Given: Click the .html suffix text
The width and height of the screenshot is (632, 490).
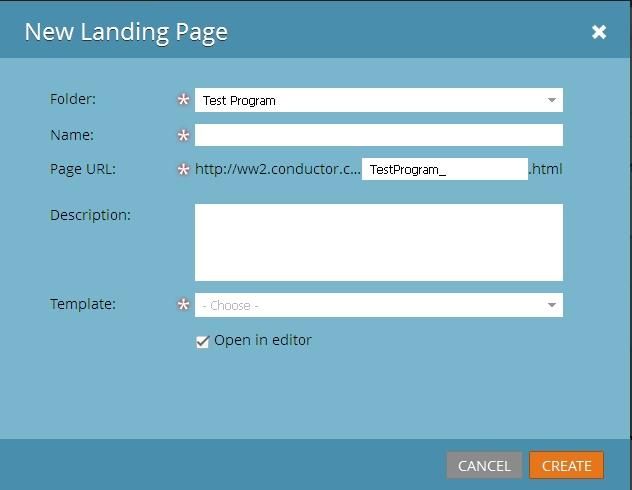Looking at the screenshot, I should (x=546, y=169).
